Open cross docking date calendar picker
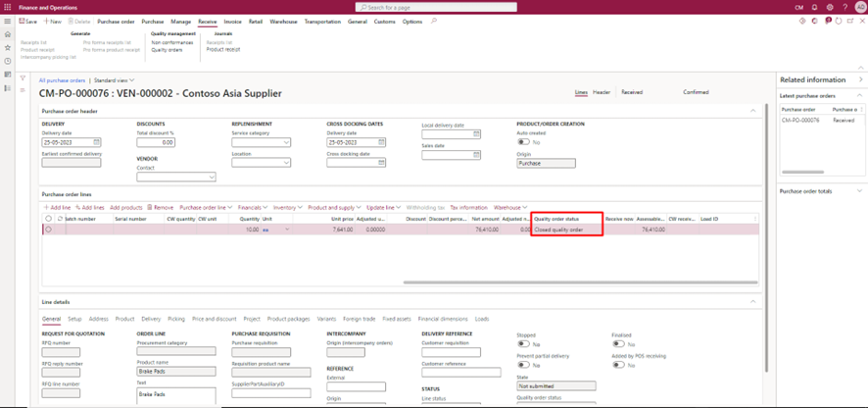The image size is (868, 408). pos(381,163)
